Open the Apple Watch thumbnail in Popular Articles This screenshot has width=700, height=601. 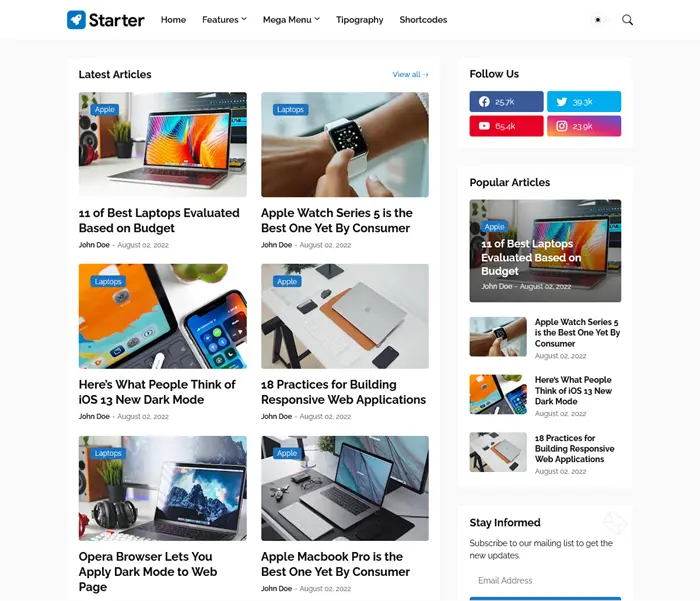[498, 337]
